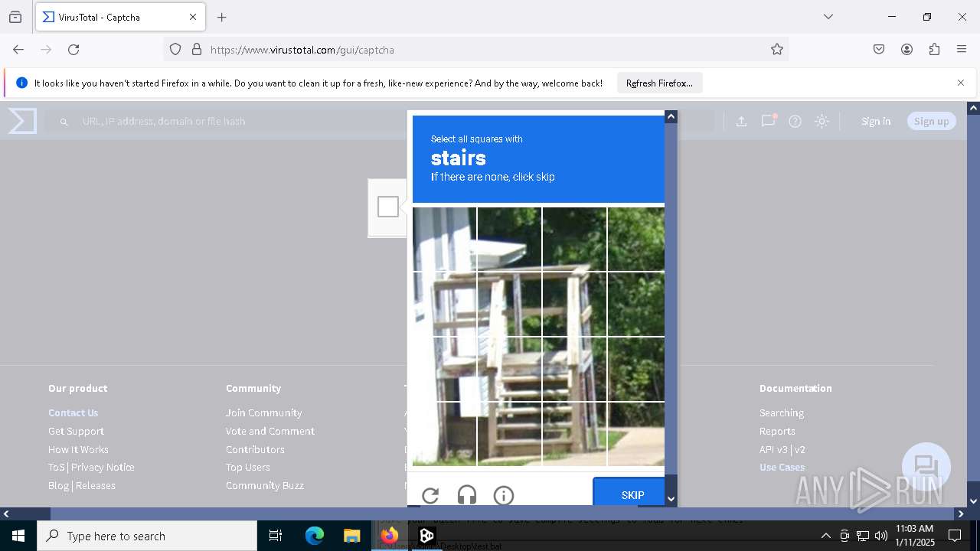Show hidden system tray icons
The image size is (980, 551).
[825, 536]
